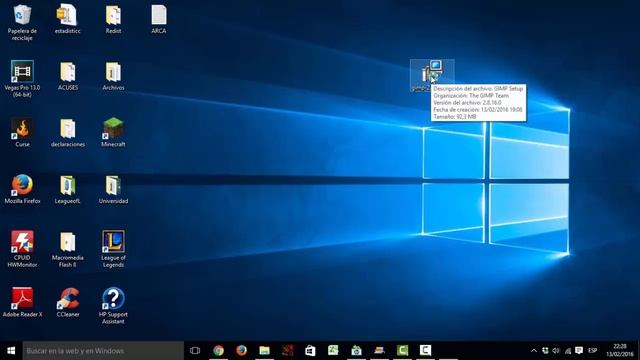Open Firefox from the taskbar
This screenshot has width=640, height=360.
point(241,351)
